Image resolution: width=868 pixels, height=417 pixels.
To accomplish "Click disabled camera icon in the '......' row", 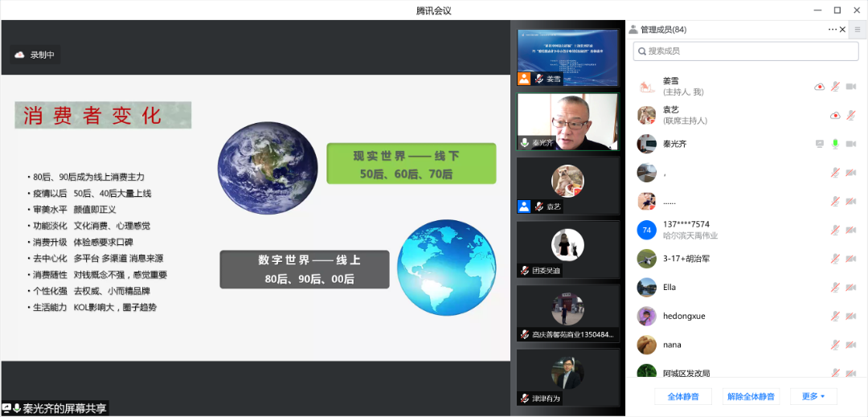I will (x=851, y=201).
